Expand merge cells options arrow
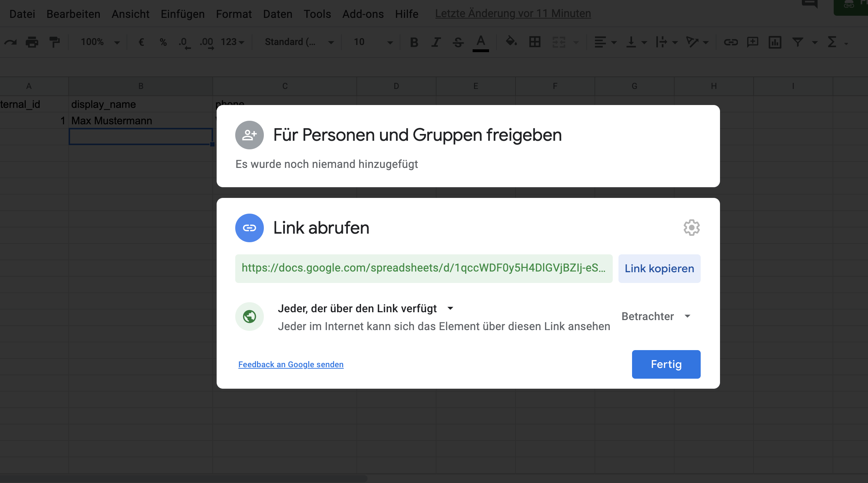868x483 pixels. [x=576, y=43]
